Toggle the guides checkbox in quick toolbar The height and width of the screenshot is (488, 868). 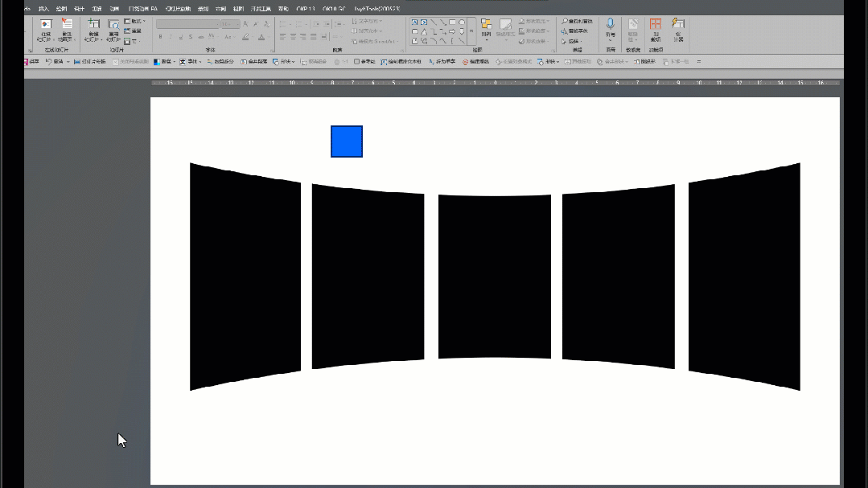point(356,61)
